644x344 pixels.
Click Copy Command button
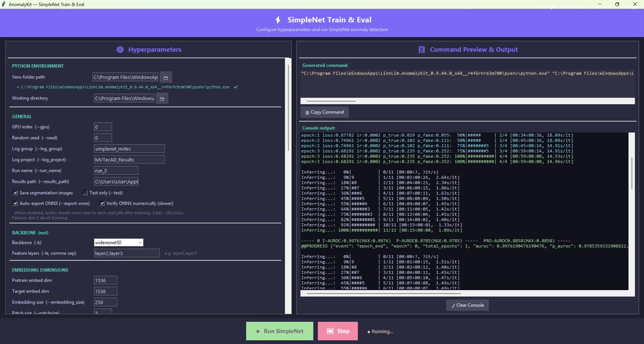click(x=325, y=112)
